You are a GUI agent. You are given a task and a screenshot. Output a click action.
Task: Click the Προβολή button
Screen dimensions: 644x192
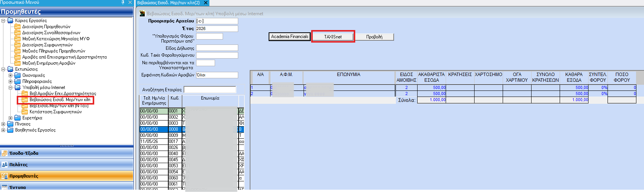pos(374,37)
